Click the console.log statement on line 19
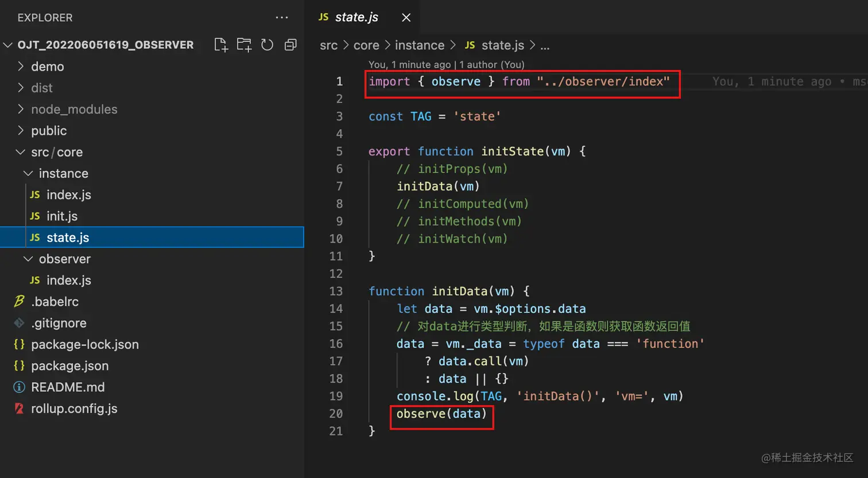This screenshot has height=478, width=868. 540,397
